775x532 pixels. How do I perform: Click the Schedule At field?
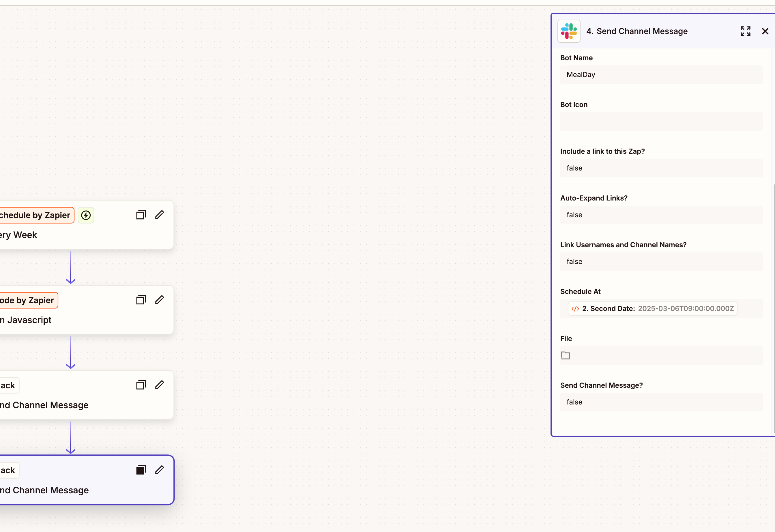pos(661,308)
